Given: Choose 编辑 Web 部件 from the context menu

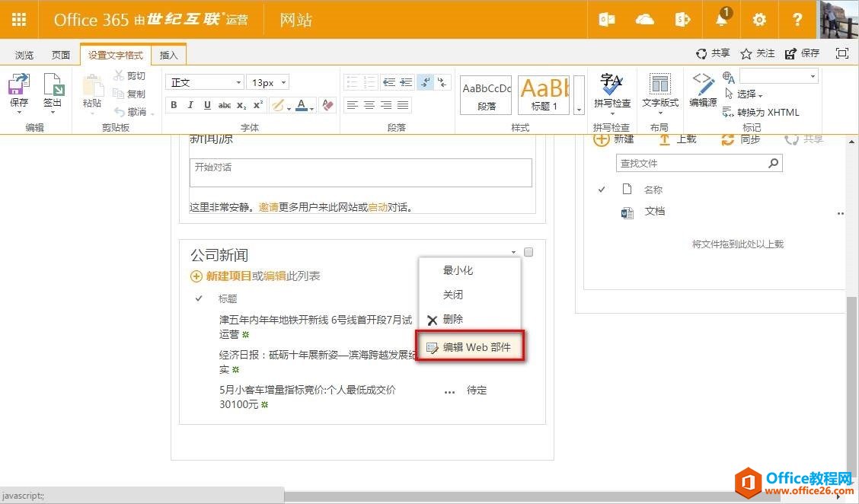Looking at the screenshot, I should coord(471,347).
